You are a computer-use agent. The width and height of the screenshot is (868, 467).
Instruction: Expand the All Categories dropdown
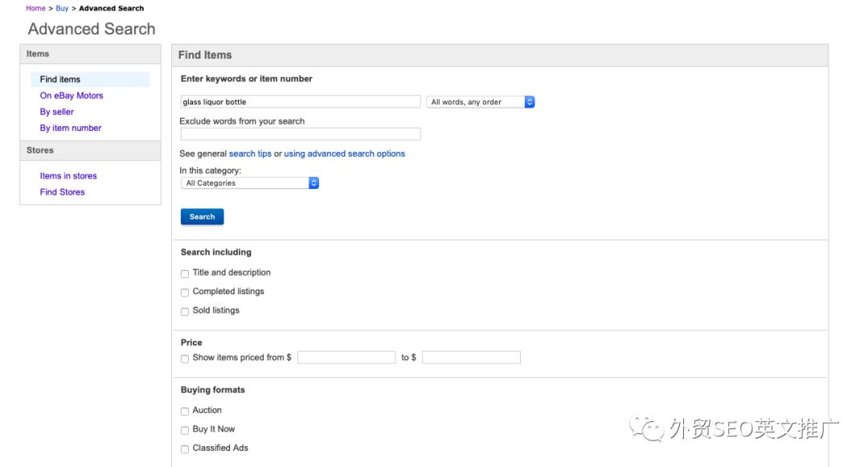tap(250, 183)
